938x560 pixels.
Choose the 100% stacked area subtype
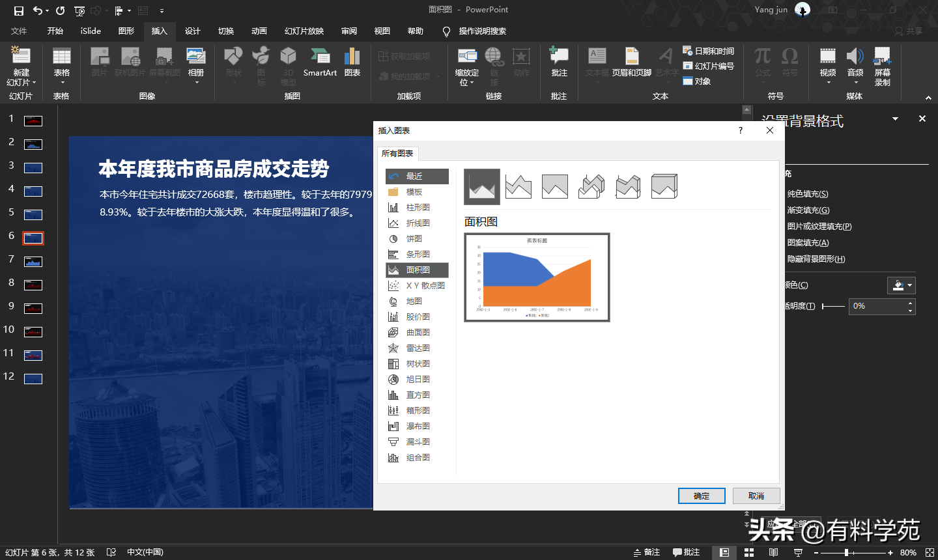pos(555,187)
